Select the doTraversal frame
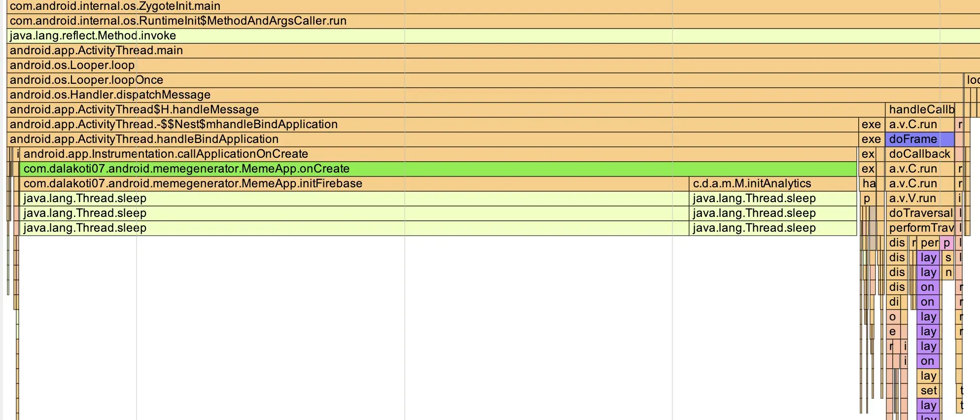 pyautogui.click(x=920, y=213)
